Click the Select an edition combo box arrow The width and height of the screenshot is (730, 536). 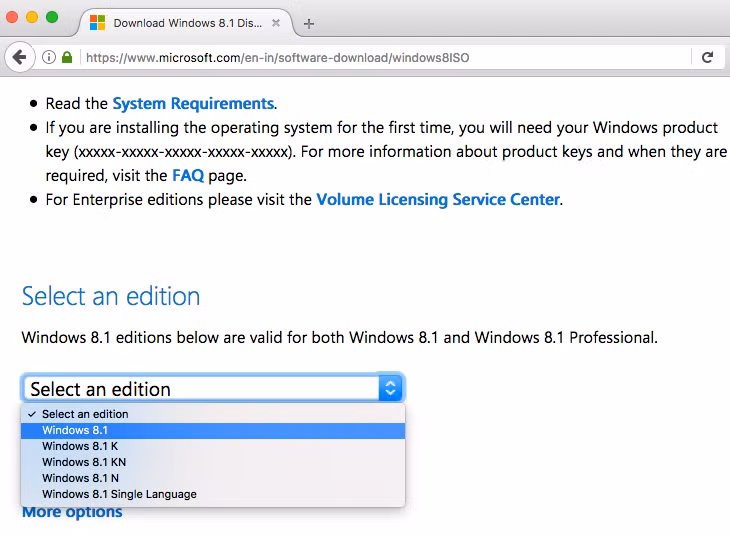[390, 388]
